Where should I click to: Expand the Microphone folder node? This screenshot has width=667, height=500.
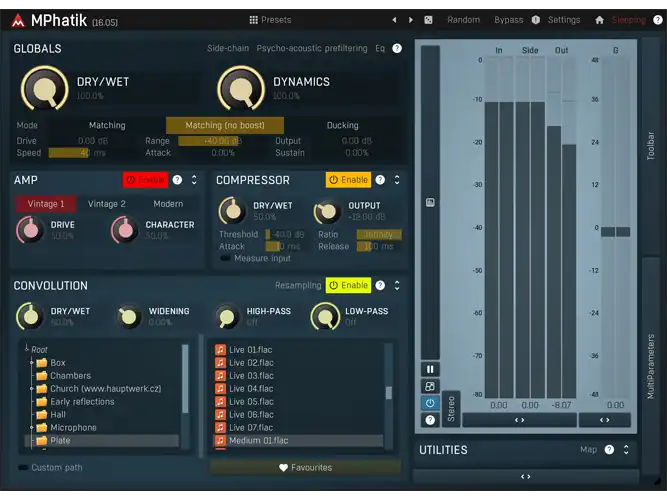31,427
